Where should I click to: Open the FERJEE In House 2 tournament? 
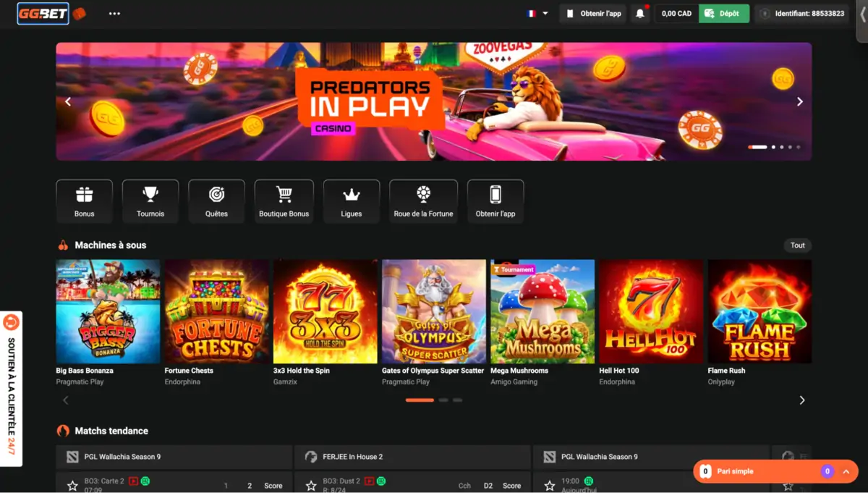(412, 457)
